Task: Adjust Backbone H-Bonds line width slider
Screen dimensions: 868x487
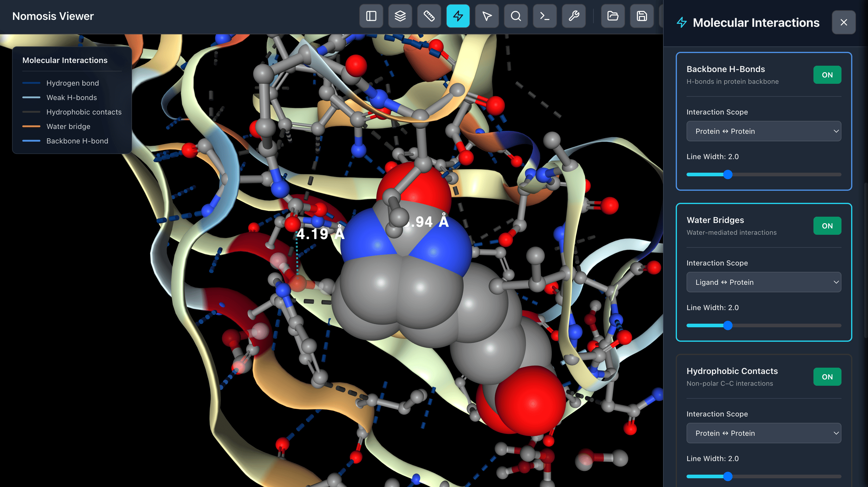Action: 728,174
